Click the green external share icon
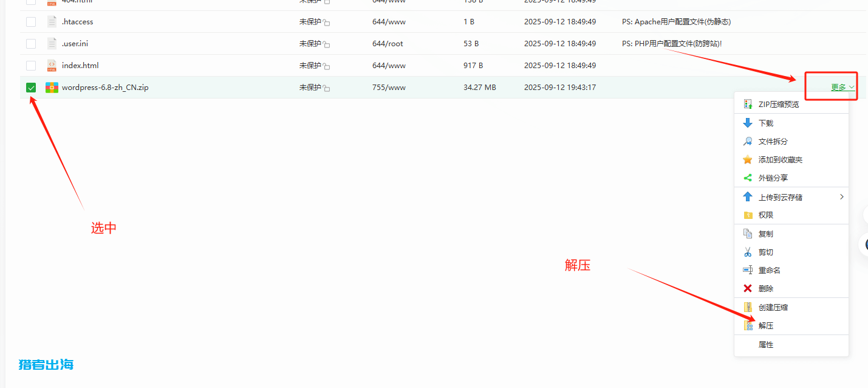 click(x=748, y=178)
